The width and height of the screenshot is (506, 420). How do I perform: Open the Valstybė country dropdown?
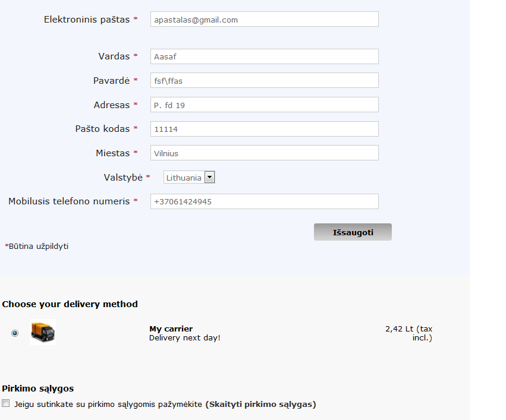pyautogui.click(x=189, y=177)
